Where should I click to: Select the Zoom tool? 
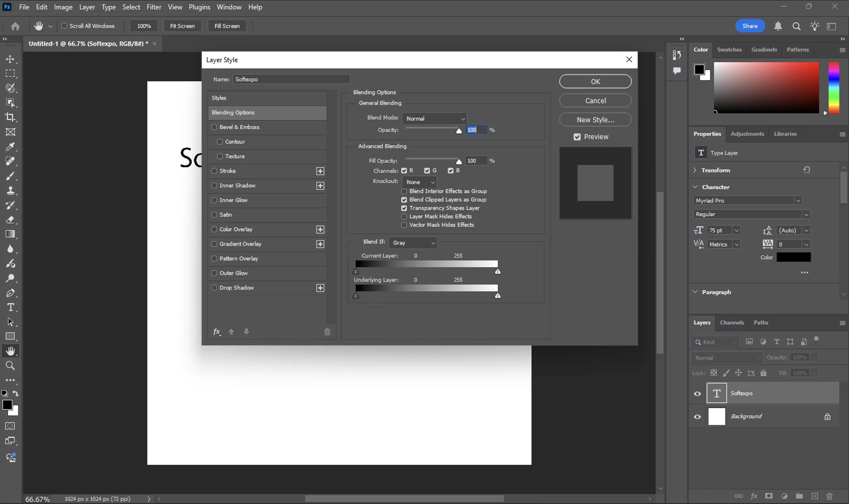10,365
